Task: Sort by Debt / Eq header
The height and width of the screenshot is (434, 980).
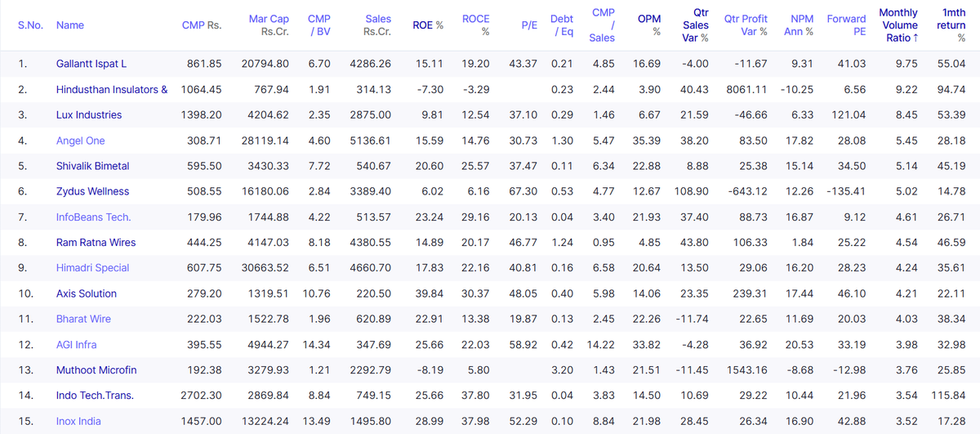Action: pyautogui.click(x=562, y=25)
